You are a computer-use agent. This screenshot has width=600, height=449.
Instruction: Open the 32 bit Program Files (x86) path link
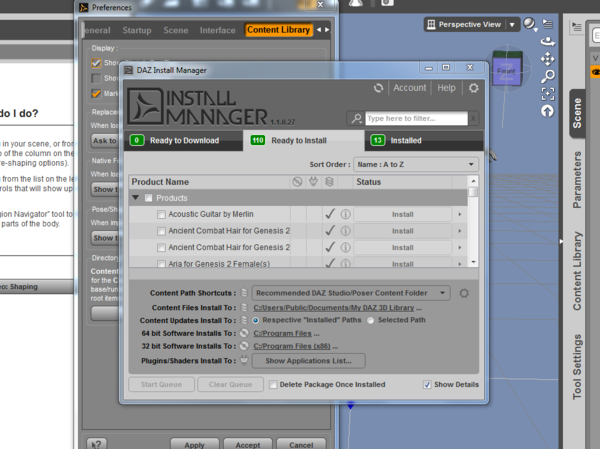[x=292, y=346]
